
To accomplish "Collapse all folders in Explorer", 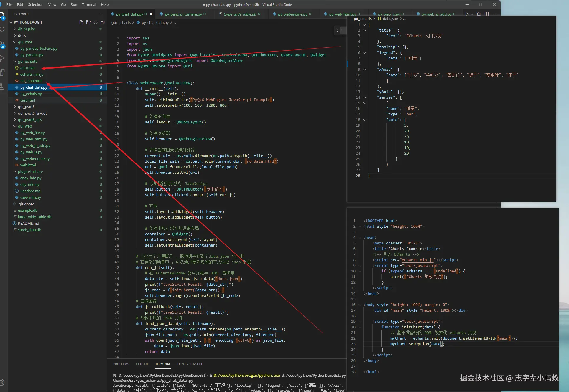I will [x=103, y=22].
